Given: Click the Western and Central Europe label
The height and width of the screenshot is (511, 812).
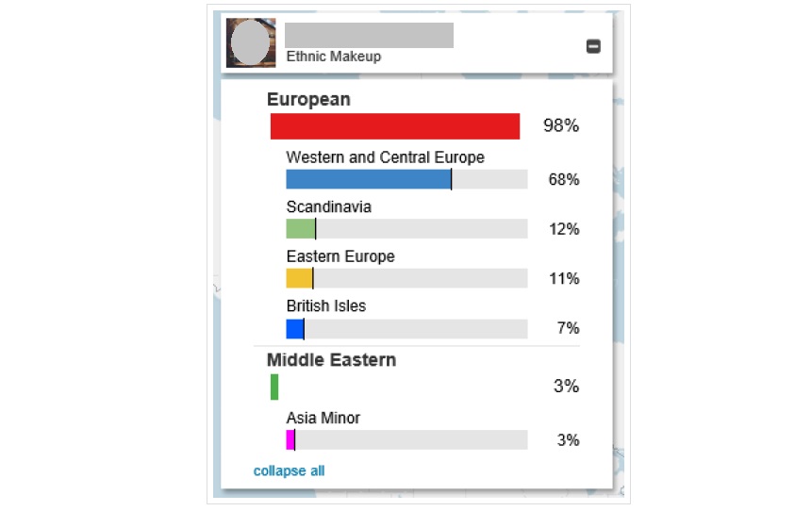Looking at the screenshot, I should (x=386, y=157).
